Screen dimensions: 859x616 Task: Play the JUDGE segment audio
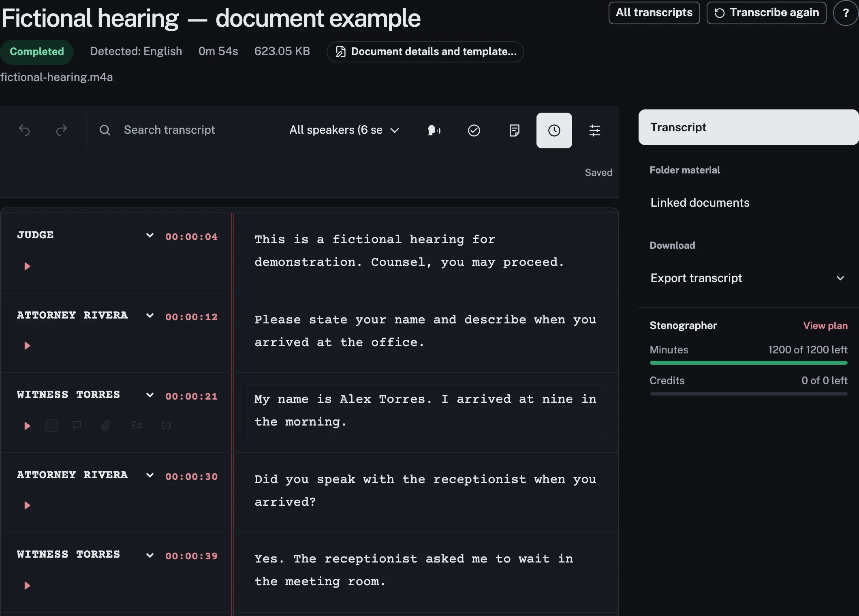click(27, 266)
